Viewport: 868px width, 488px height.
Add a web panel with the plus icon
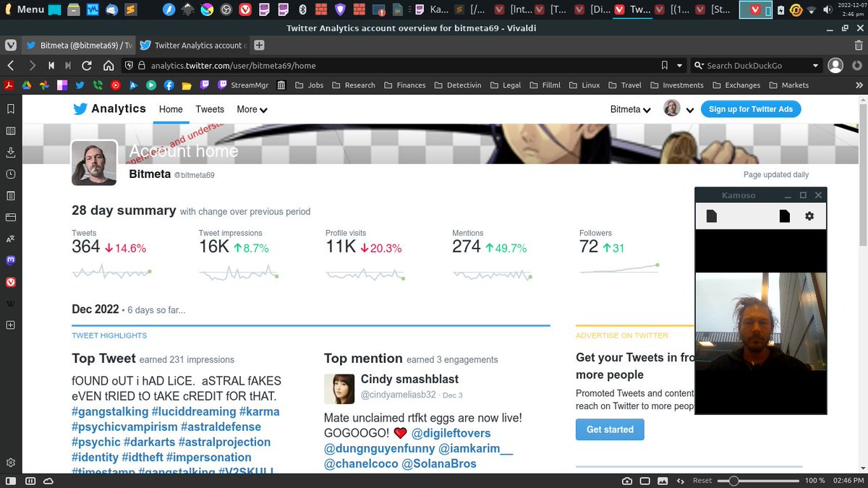[x=11, y=325]
